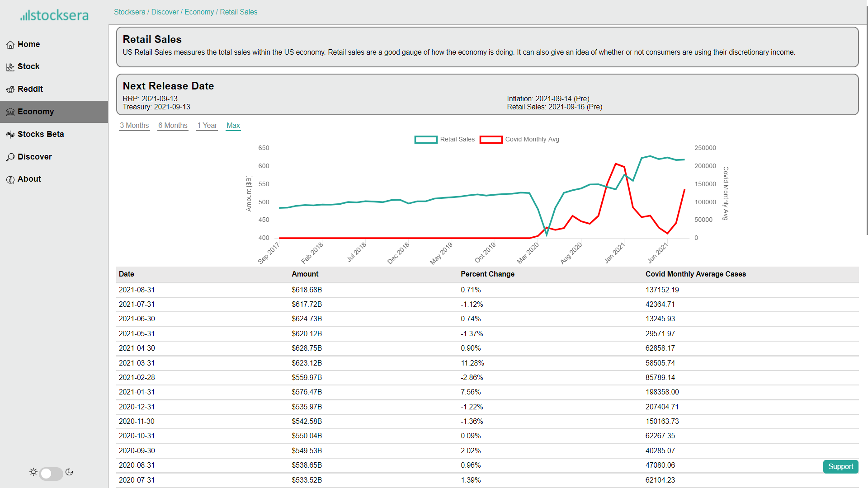Viewport: 868px width, 488px height.
Task: Go to Economy breadcrumb link
Action: (199, 12)
